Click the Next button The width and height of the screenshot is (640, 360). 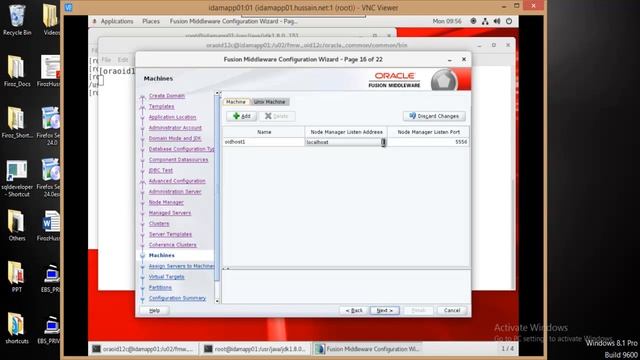384,311
